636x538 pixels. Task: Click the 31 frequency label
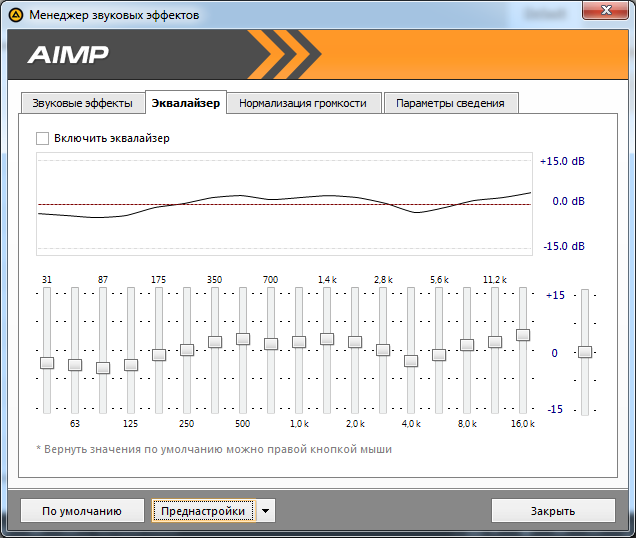[47, 280]
